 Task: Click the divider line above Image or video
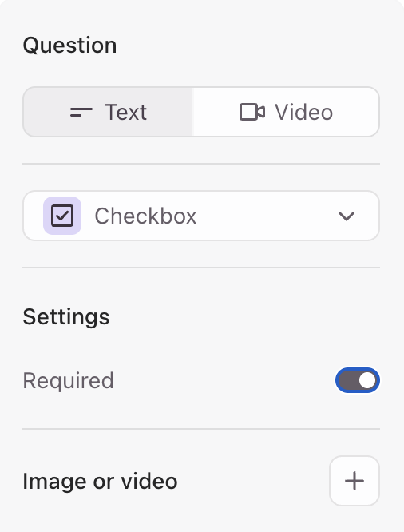click(x=201, y=429)
